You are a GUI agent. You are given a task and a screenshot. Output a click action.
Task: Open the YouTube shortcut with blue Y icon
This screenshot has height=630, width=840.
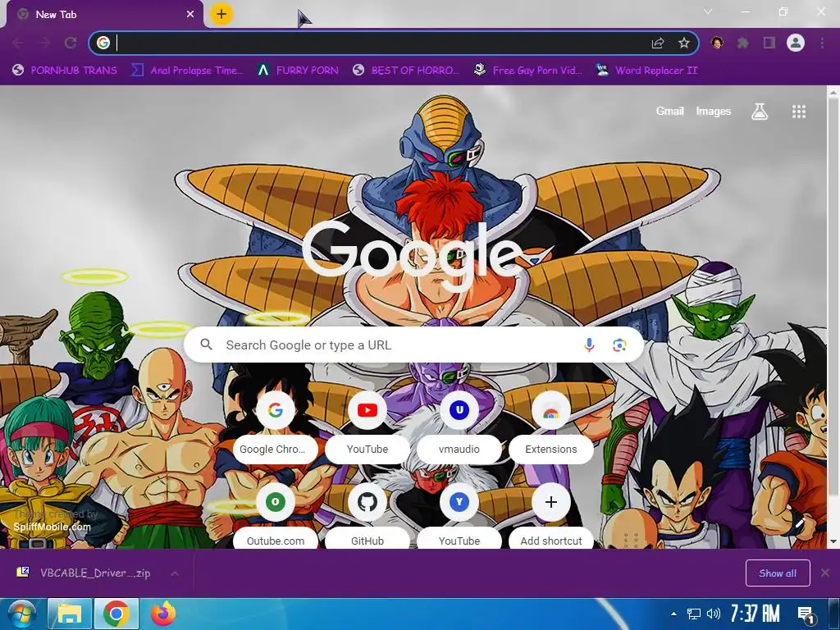click(459, 516)
